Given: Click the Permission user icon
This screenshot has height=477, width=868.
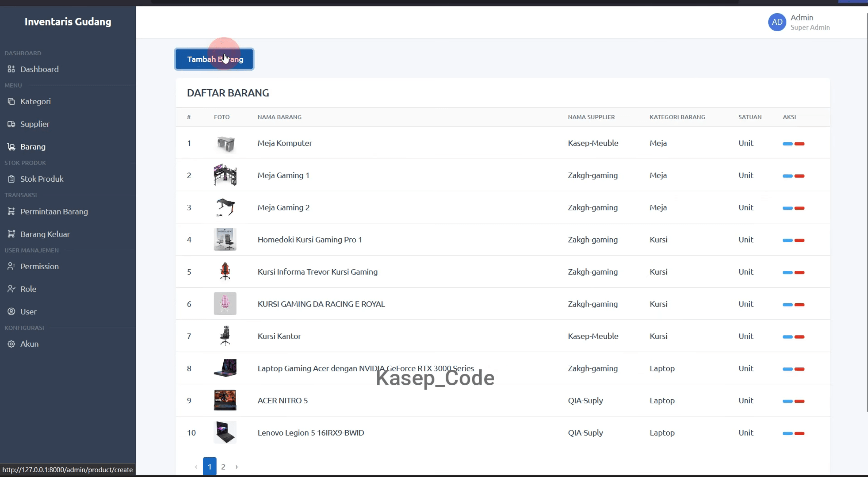Looking at the screenshot, I should (11, 266).
